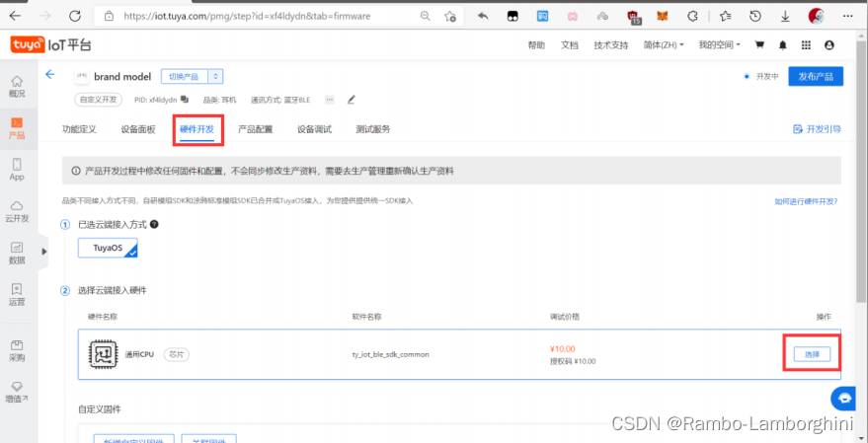Click the site lock icon in the address bar
Viewport: 868px width, 443px height.
click(x=109, y=16)
